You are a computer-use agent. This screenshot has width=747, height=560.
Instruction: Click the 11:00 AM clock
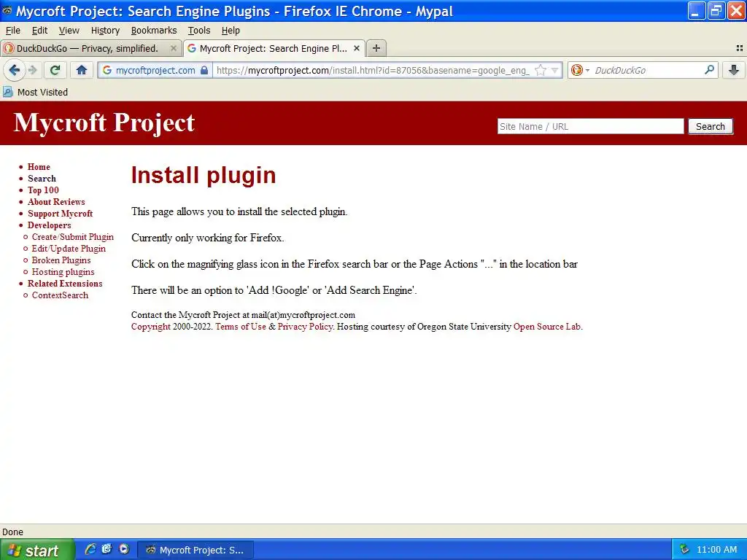(x=716, y=550)
